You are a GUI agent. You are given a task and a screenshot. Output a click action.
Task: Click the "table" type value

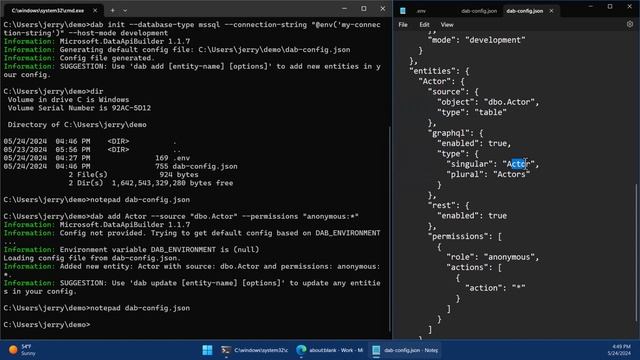point(490,112)
